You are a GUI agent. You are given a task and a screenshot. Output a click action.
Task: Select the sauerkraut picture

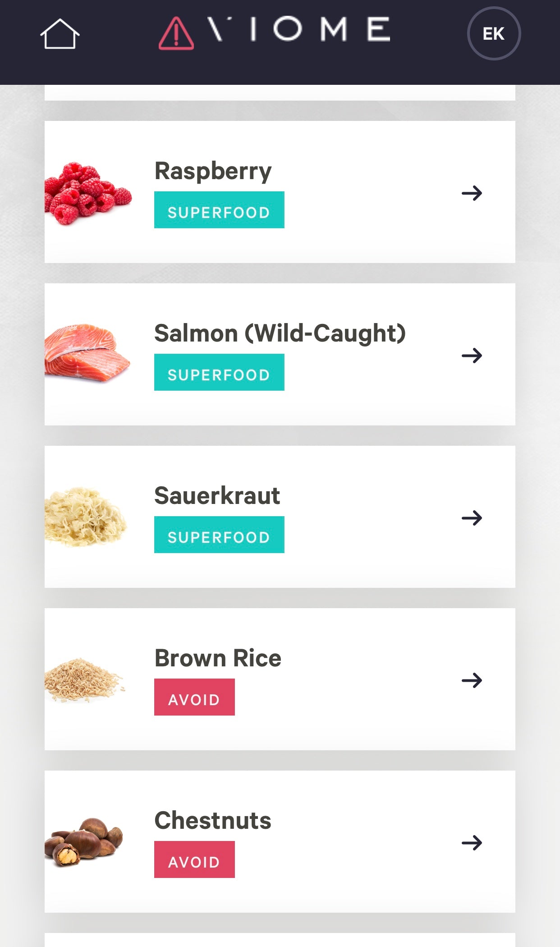[x=86, y=517]
